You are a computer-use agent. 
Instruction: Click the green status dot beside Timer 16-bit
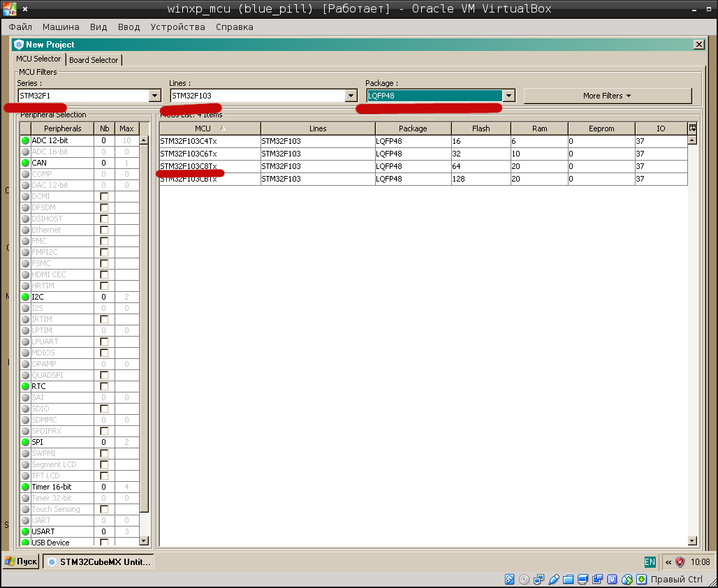[x=26, y=487]
